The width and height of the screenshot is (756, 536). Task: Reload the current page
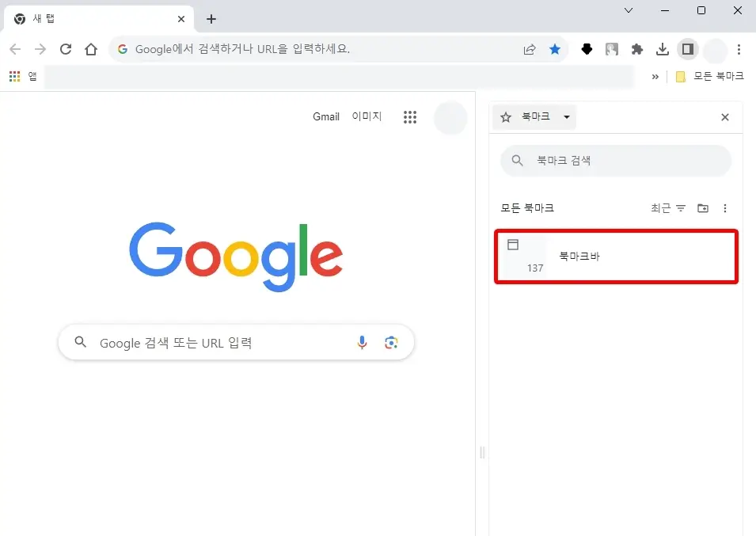(x=66, y=49)
